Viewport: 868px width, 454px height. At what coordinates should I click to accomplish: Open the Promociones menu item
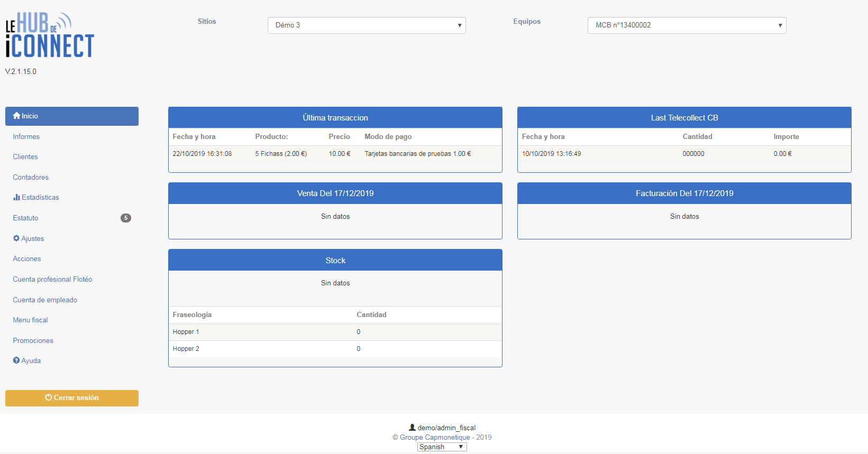33,340
